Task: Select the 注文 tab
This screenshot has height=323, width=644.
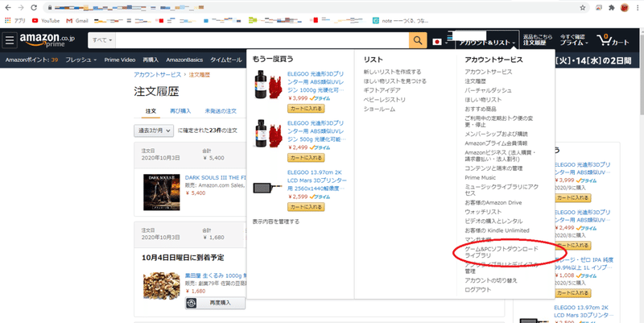Action: (x=151, y=111)
